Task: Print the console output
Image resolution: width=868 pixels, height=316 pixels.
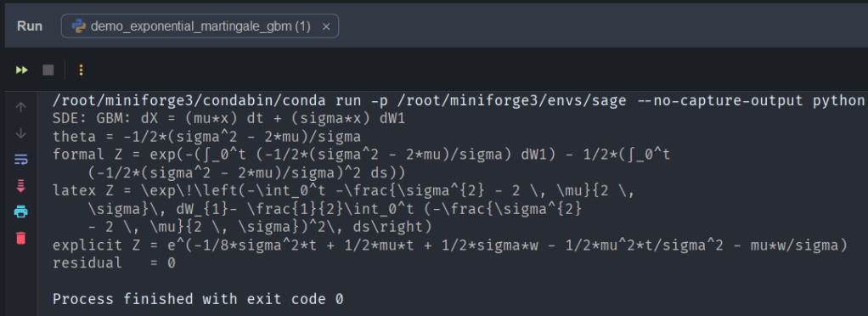Action: 21,212
